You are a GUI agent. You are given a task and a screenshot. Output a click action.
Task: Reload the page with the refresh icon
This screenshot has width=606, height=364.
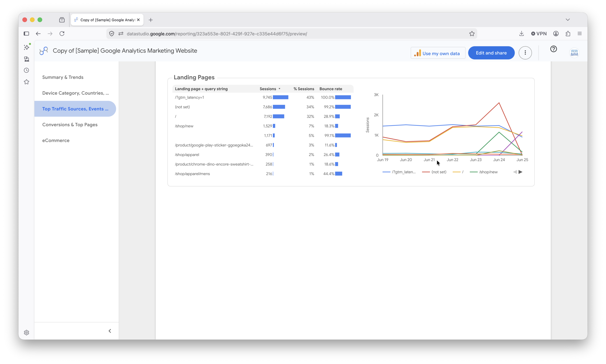click(x=62, y=34)
